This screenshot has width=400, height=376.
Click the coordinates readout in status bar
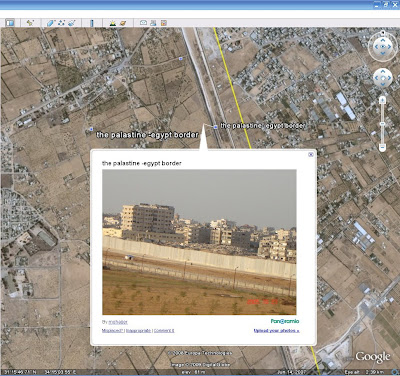40,372
